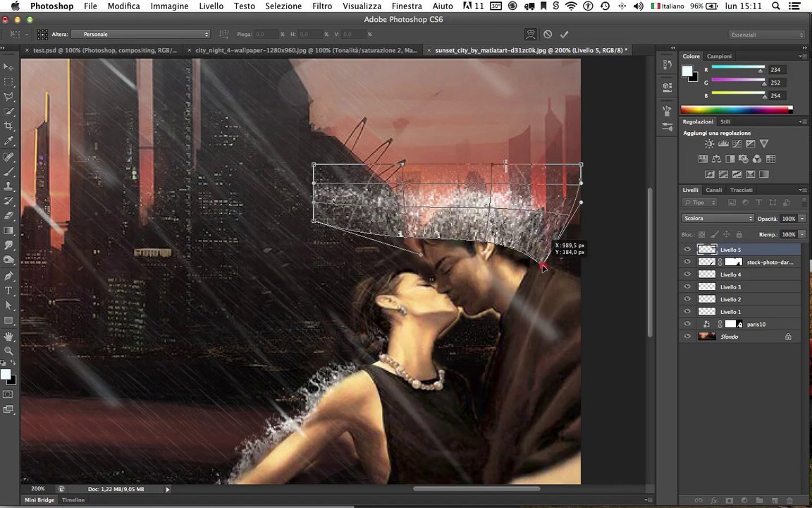Open the Immagine menu
812x508 pixels.
(169, 6)
